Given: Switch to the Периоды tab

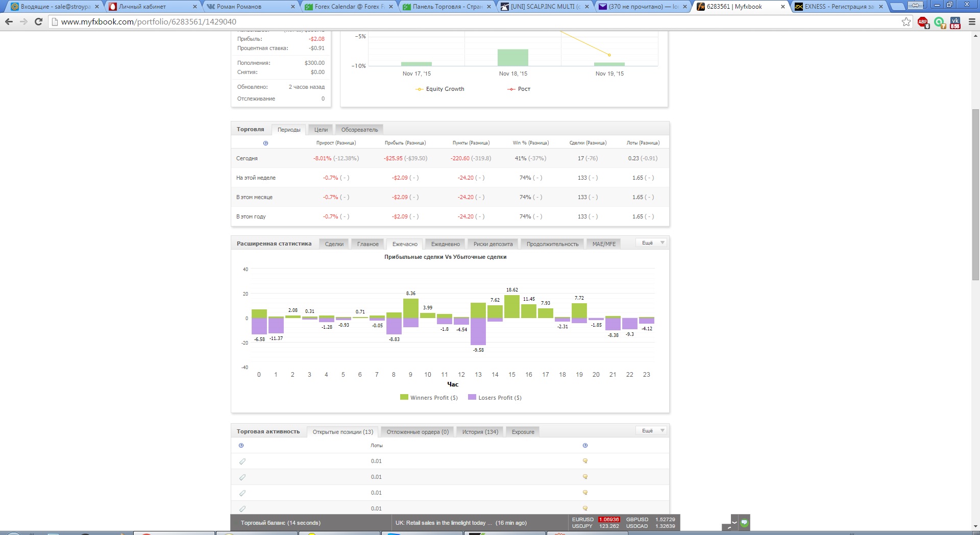Looking at the screenshot, I should coord(289,130).
